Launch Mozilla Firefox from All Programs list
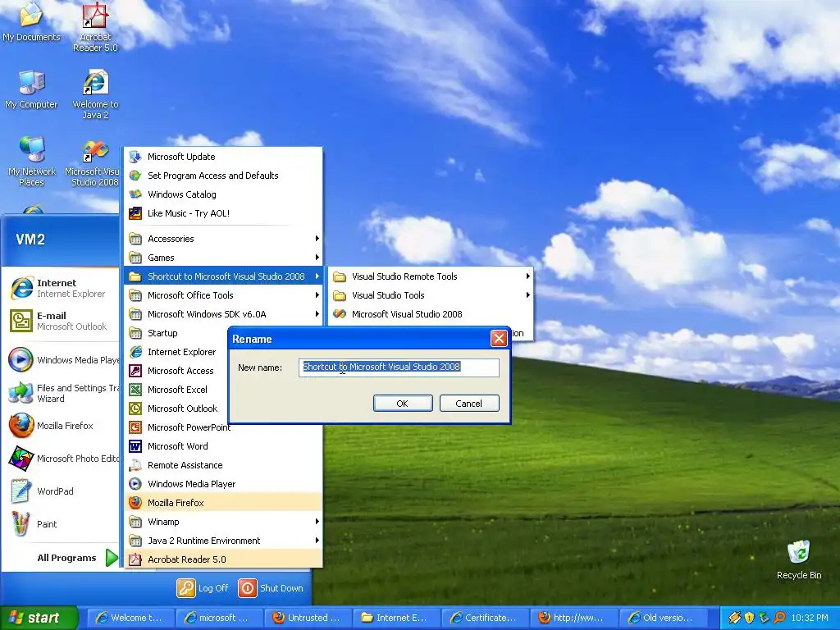The height and width of the screenshot is (630, 840). click(223, 503)
